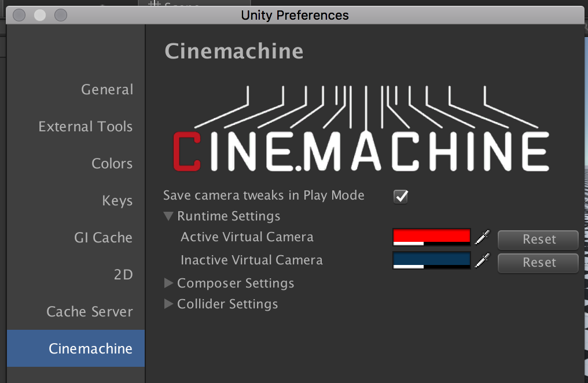Select the Keys preferences tab
Screen dimensions: 588x383
pos(117,201)
